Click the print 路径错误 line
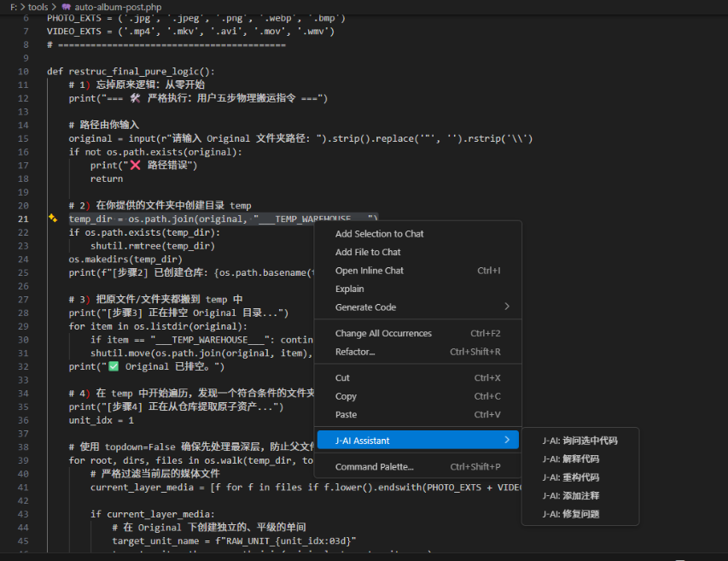Screen dimensions: 728x561 click(144, 166)
